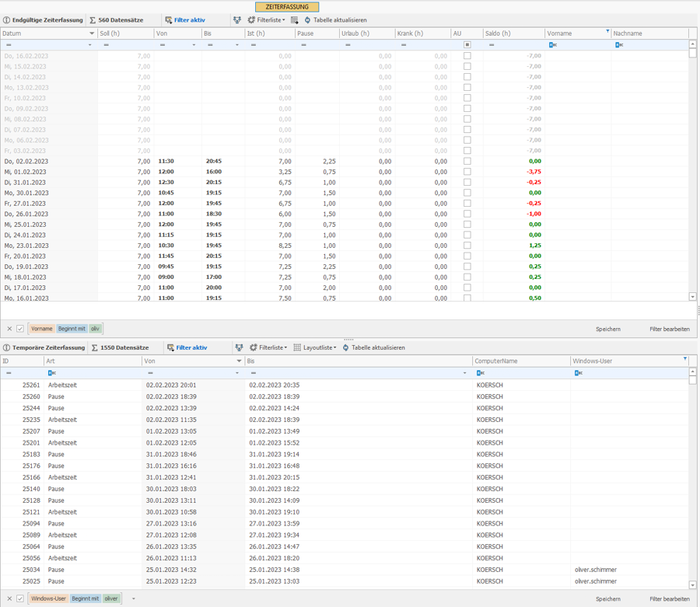Image resolution: width=700 pixels, height=607 pixels.
Task: Click lower table scrollbar down arrow
Action: coord(692,584)
